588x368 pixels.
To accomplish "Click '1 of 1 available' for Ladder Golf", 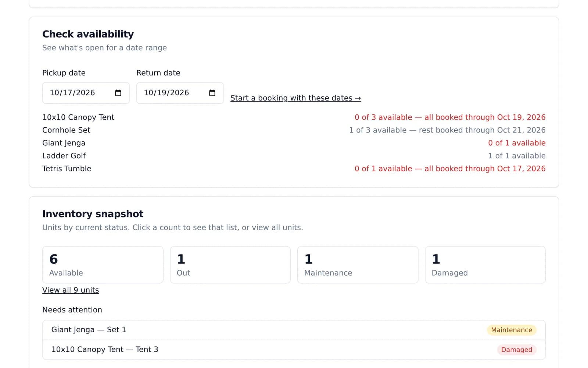I will 517,156.
